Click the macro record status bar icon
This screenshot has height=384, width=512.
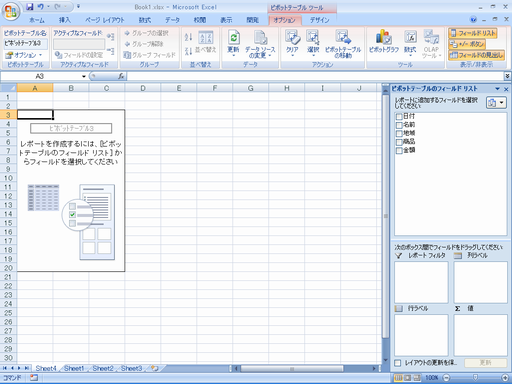[x=34, y=378]
